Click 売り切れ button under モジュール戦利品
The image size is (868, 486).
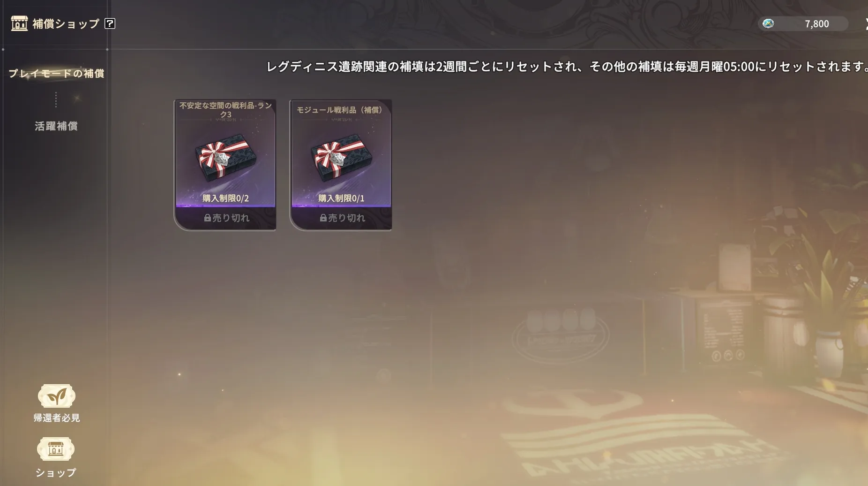(x=341, y=218)
